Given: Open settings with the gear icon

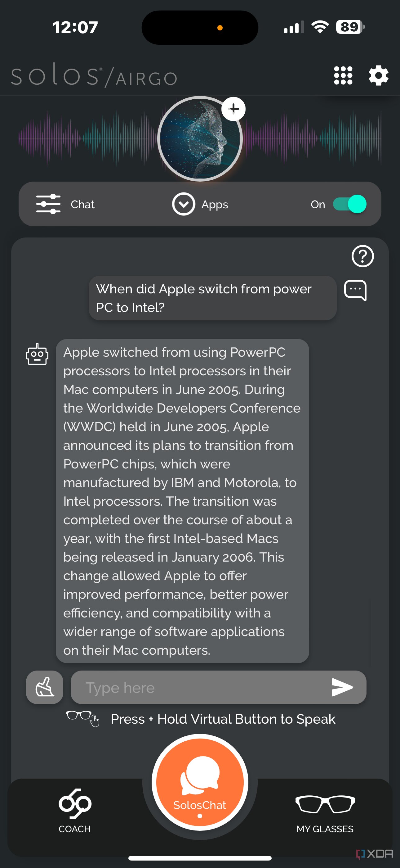Looking at the screenshot, I should [x=379, y=75].
